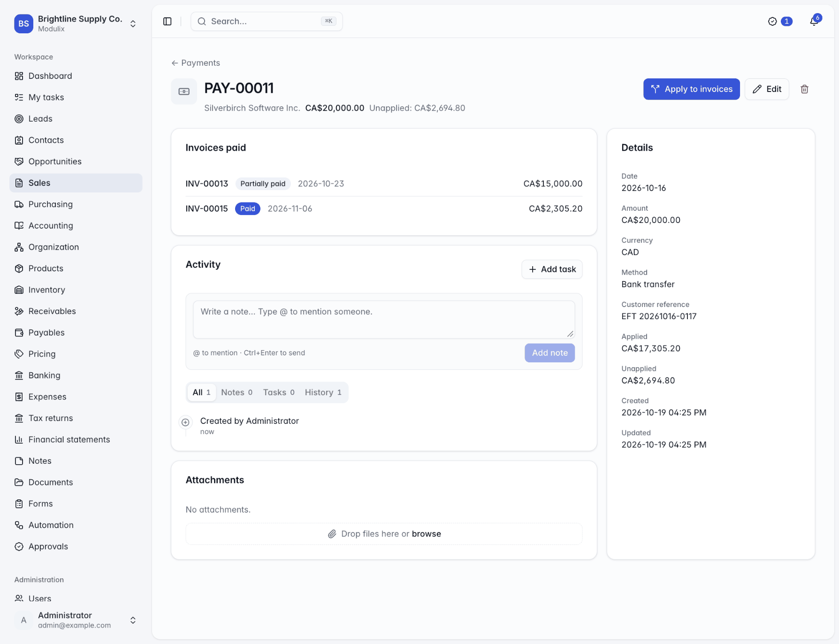Click Apply to invoices button
839x644 pixels.
(691, 89)
